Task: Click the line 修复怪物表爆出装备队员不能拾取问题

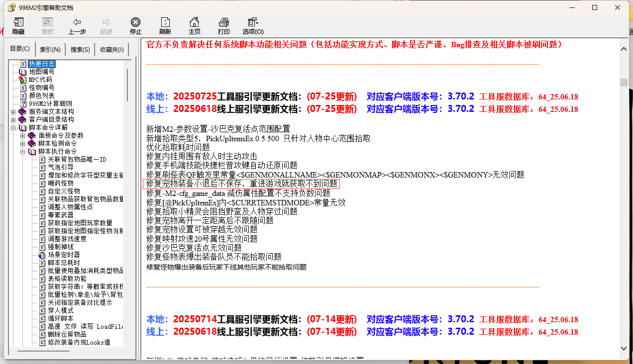Action: 214,257
